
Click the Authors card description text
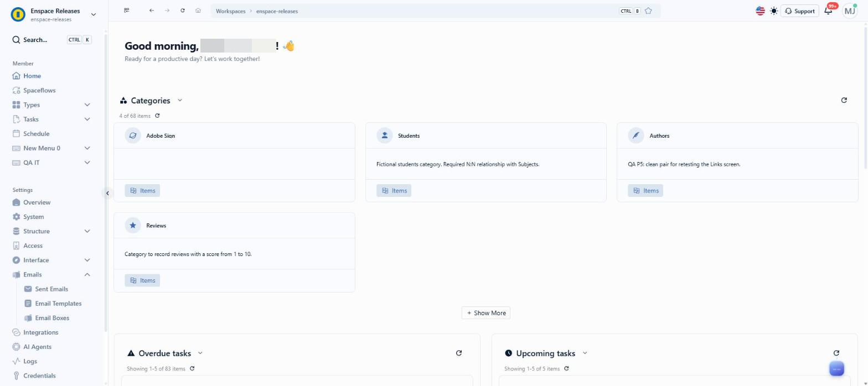(684, 164)
